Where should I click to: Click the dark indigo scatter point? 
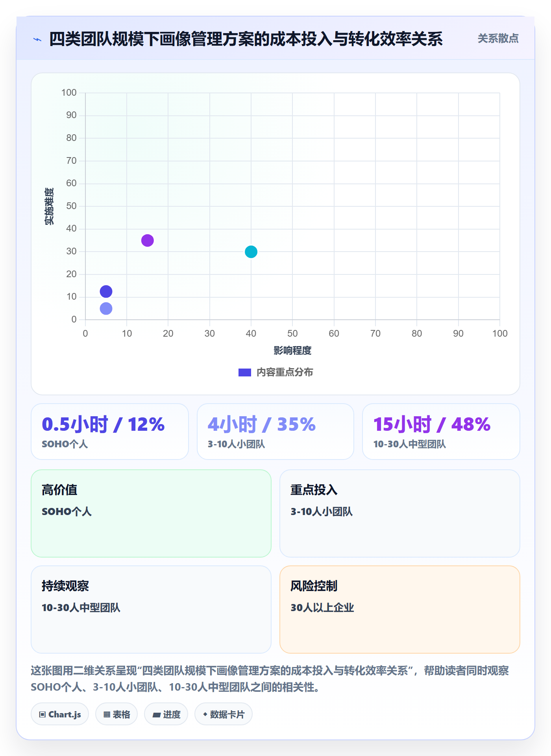(x=106, y=291)
